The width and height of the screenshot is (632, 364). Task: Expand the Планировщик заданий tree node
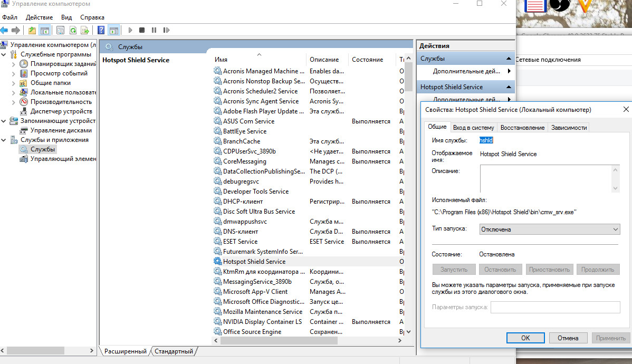[x=14, y=64]
